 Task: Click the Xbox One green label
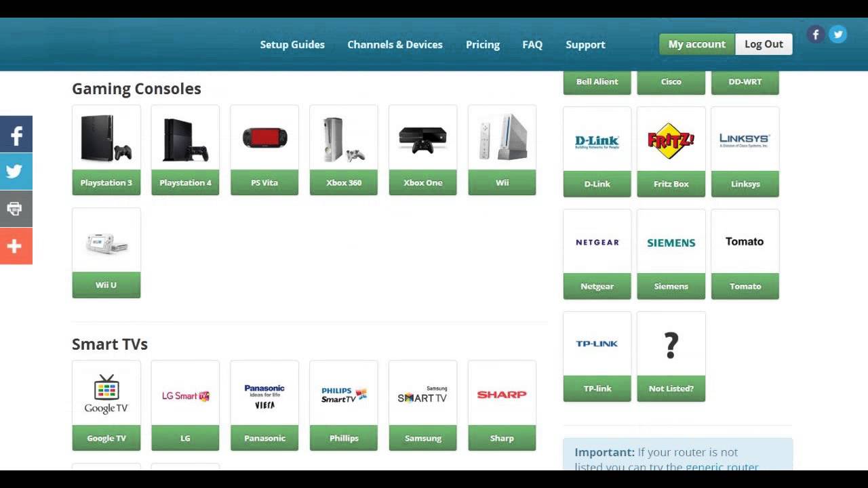pos(422,182)
